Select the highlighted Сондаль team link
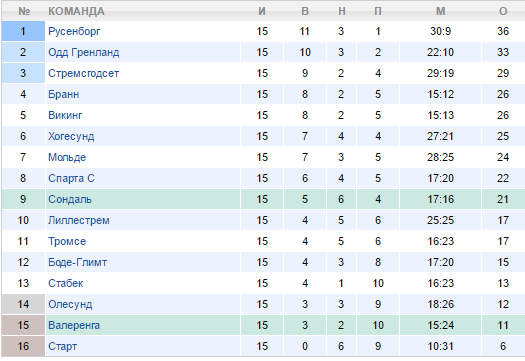 click(x=70, y=199)
